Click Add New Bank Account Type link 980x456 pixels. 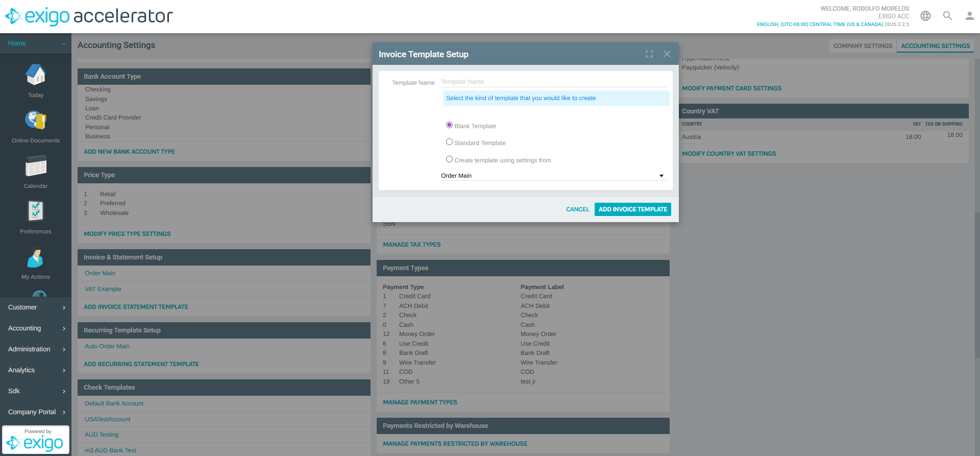tap(129, 152)
